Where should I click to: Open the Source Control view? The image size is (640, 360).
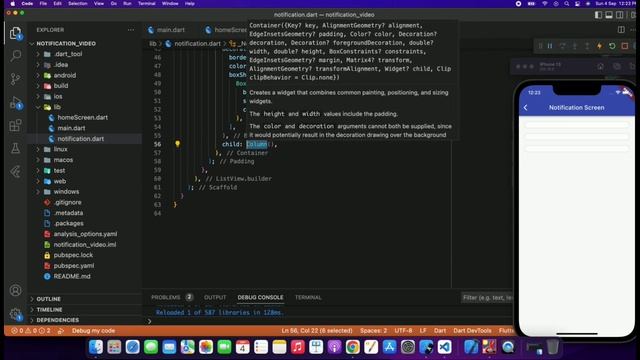pyautogui.click(x=16, y=79)
